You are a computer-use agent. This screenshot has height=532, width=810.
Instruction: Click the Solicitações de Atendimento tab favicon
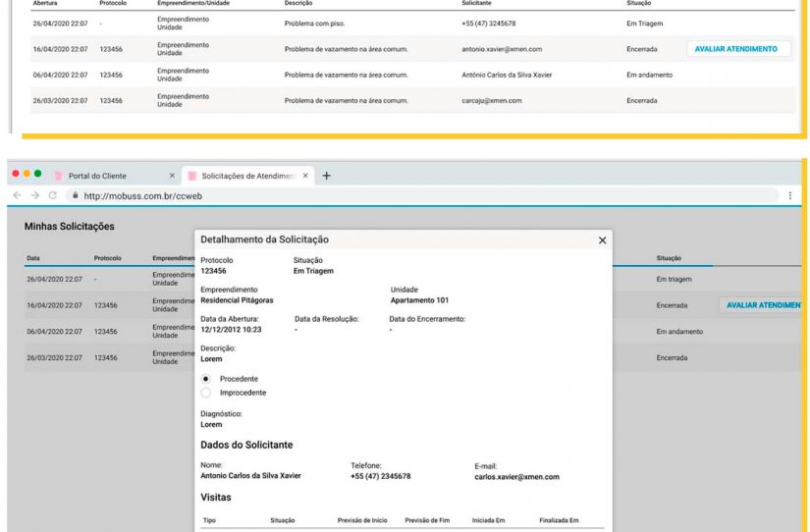(192, 176)
